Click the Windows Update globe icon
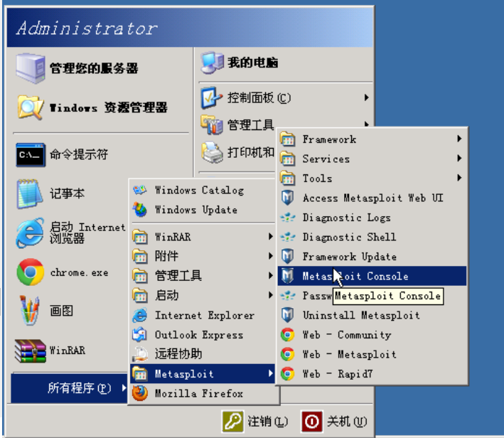The height and width of the screenshot is (438, 504). click(x=140, y=210)
